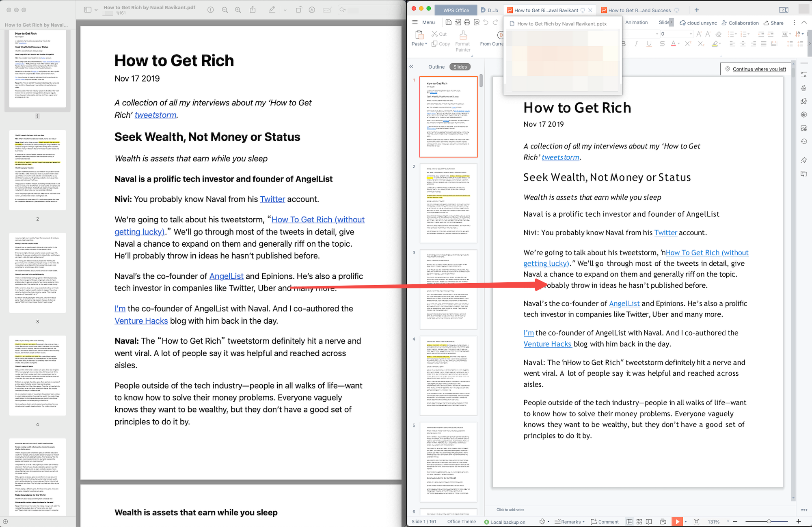Click the Preview zoom in magnifier

[x=238, y=10]
